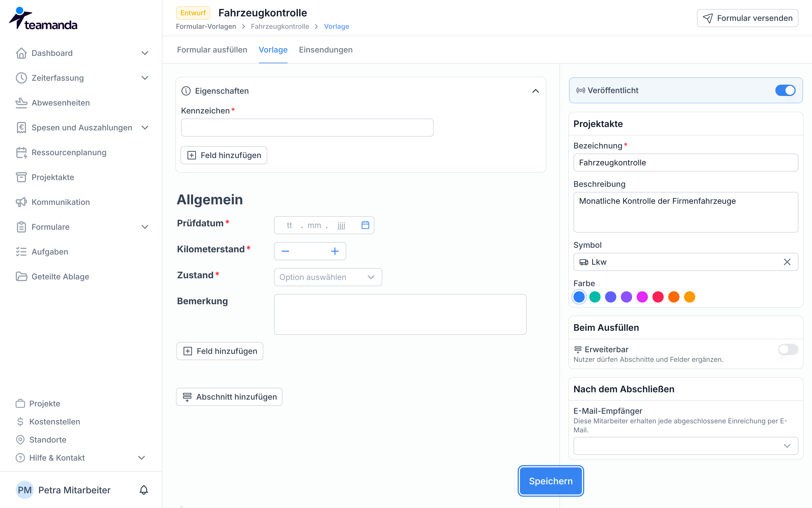Viewport: 812px width, 508px height.
Task: Click Feld hinzufügen in Allgemein section
Action: pyautogui.click(x=220, y=351)
